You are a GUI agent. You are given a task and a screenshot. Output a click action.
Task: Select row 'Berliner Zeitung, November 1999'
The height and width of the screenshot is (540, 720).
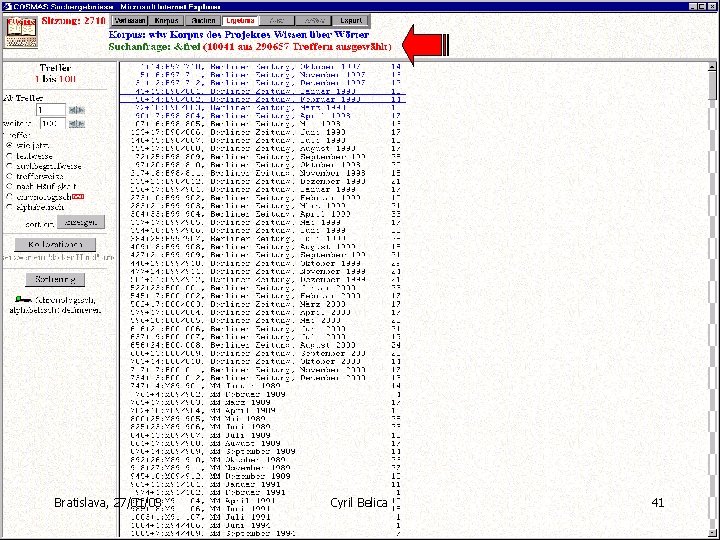(265, 271)
